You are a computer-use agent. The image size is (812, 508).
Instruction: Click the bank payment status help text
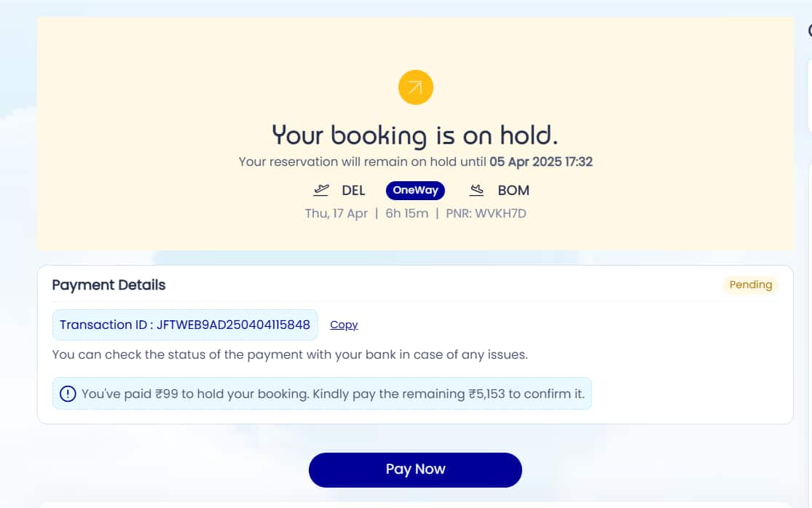(289, 355)
